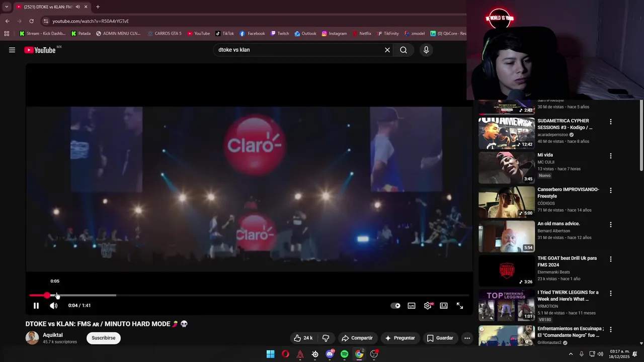Clear the search text with the X
644x362 pixels.
(x=387, y=50)
